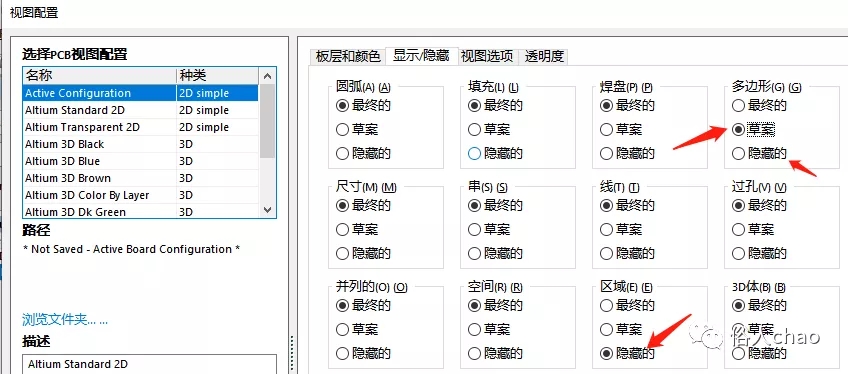
Task: Sort list by 种类 column header
Action: [218, 75]
